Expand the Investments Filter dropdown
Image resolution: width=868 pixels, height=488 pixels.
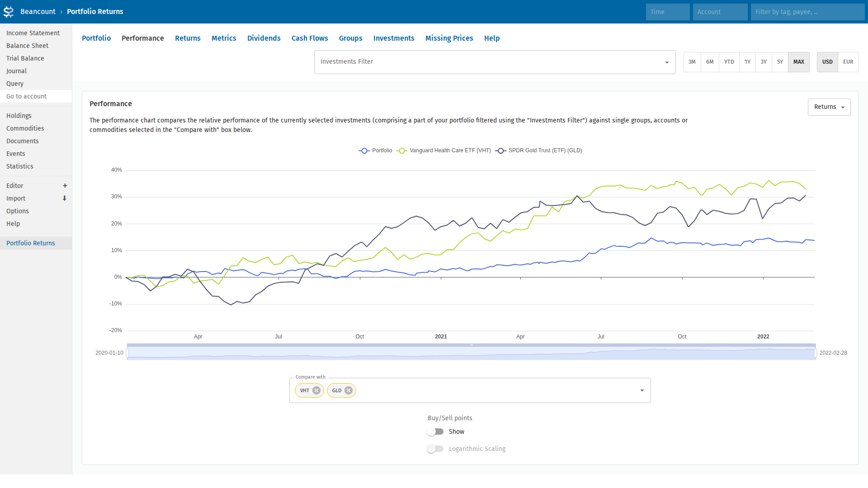pyautogui.click(x=666, y=62)
